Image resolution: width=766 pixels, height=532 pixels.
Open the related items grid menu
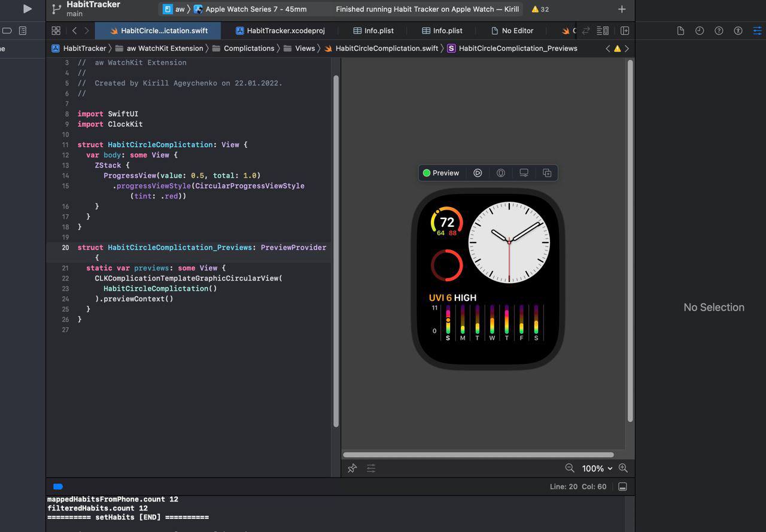pos(56,31)
